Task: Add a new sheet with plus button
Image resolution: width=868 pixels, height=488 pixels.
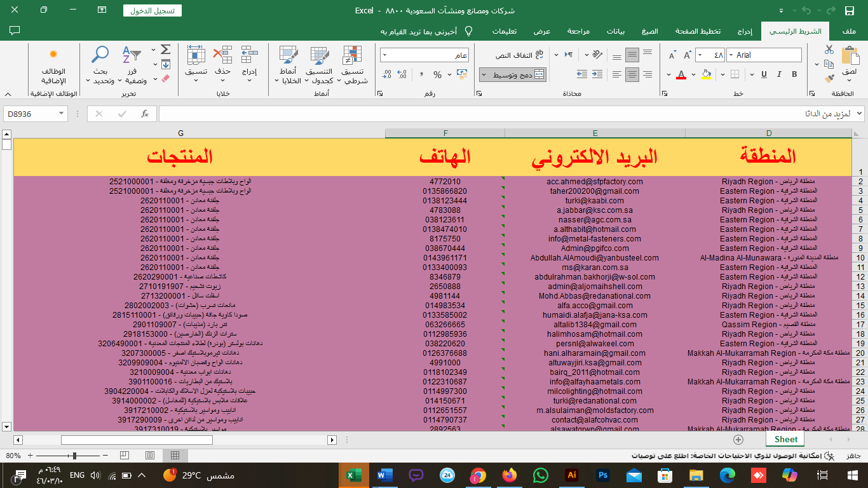Action: coord(738,439)
